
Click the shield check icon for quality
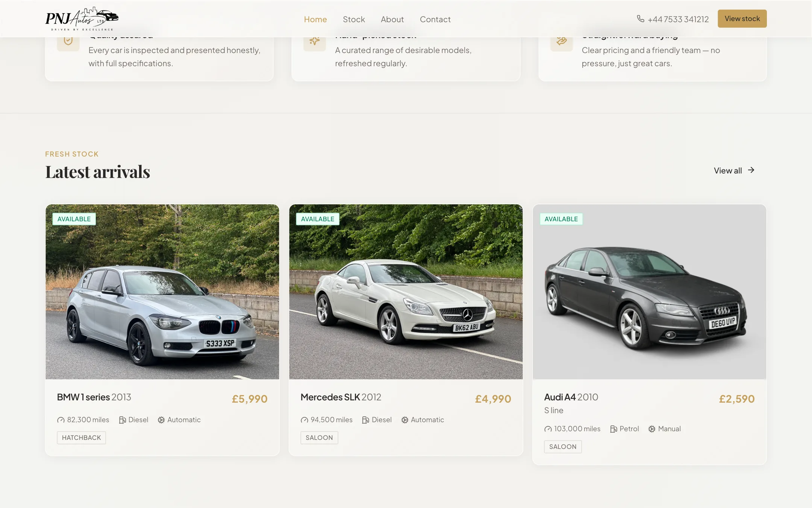[x=68, y=41]
